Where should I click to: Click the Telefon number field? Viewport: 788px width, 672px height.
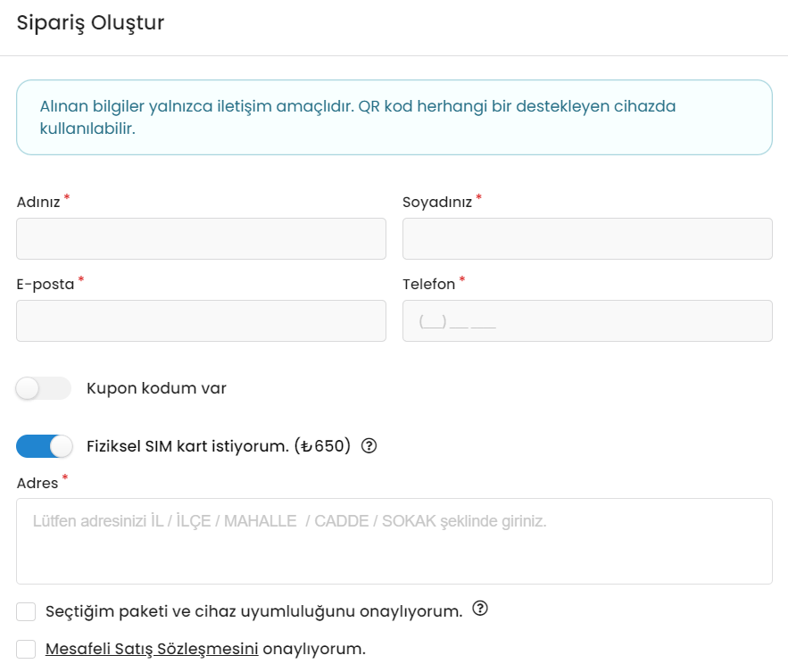pyautogui.click(x=587, y=320)
